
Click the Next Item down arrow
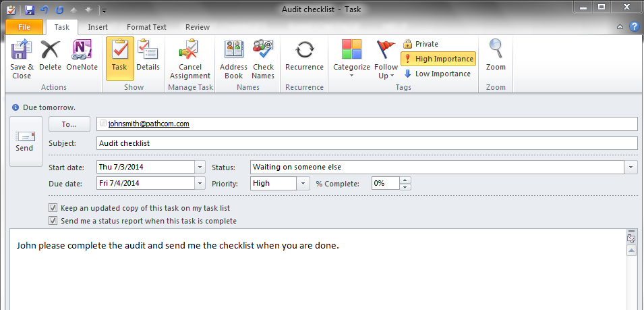89,10
